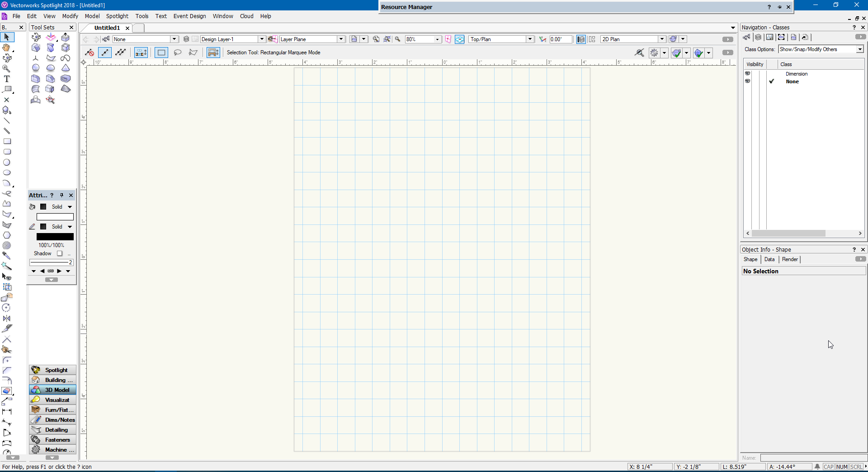Open the 80% zoom level dropdown
Screen dimensions: 868x472
437,39
